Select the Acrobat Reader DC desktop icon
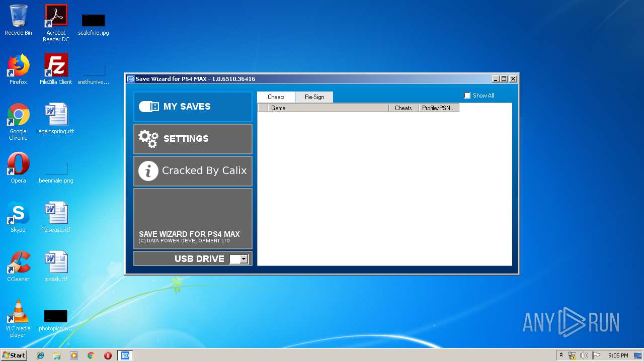The image size is (644, 362). (56, 23)
